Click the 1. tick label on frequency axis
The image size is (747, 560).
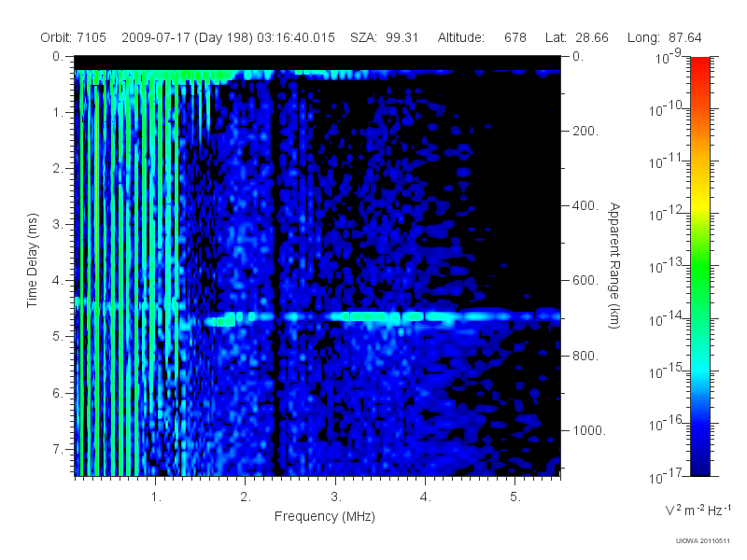(156, 497)
